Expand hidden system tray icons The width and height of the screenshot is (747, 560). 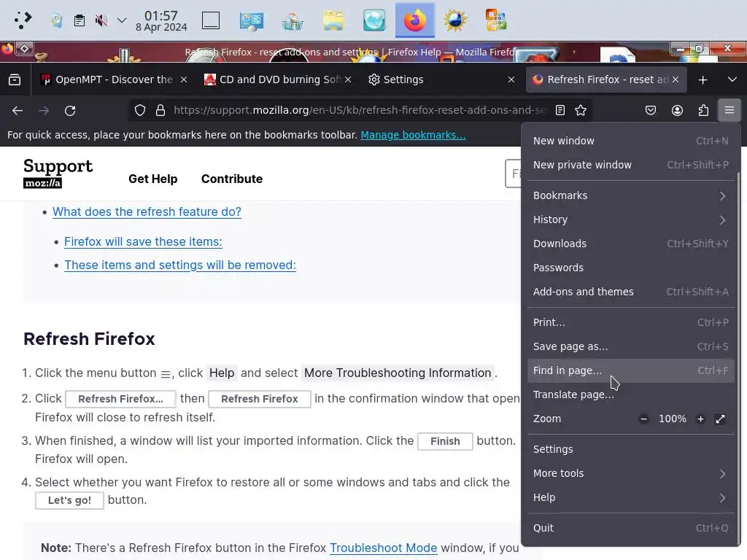(x=122, y=20)
